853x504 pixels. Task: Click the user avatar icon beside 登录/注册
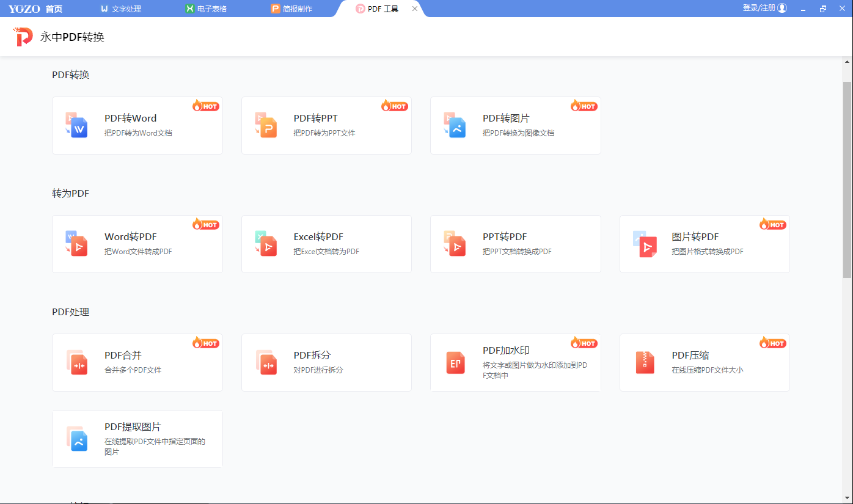coord(782,8)
